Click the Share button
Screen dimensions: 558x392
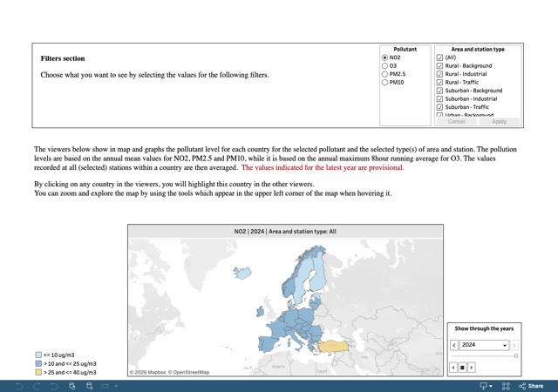click(531, 386)
